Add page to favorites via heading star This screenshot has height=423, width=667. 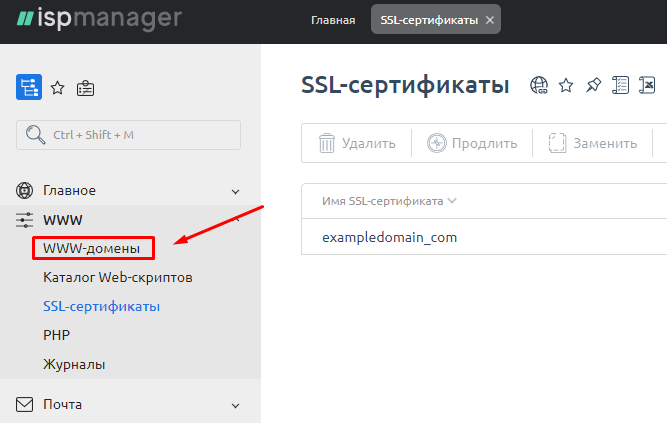click(566, 86)
